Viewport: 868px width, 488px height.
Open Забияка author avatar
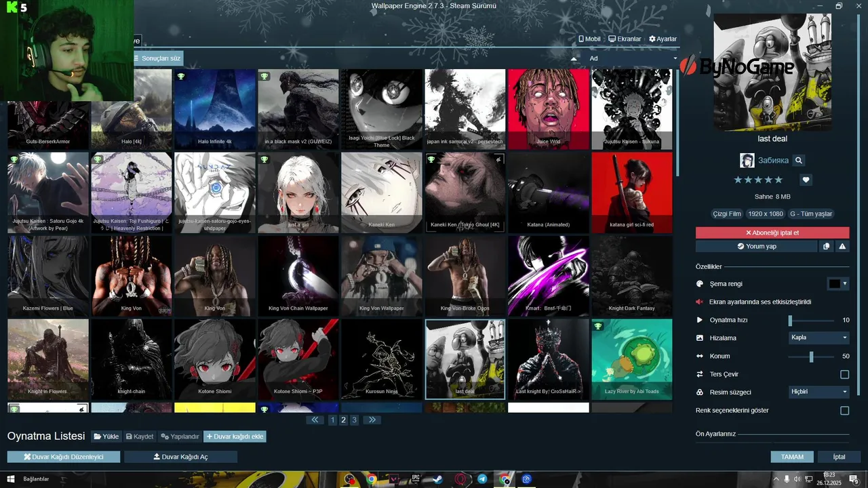click(747, 161)
